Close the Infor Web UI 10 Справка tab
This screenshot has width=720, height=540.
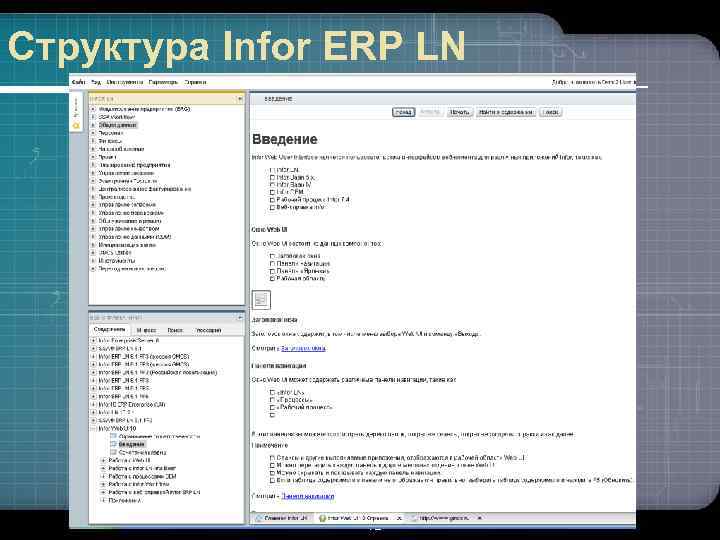pos(399,518)
